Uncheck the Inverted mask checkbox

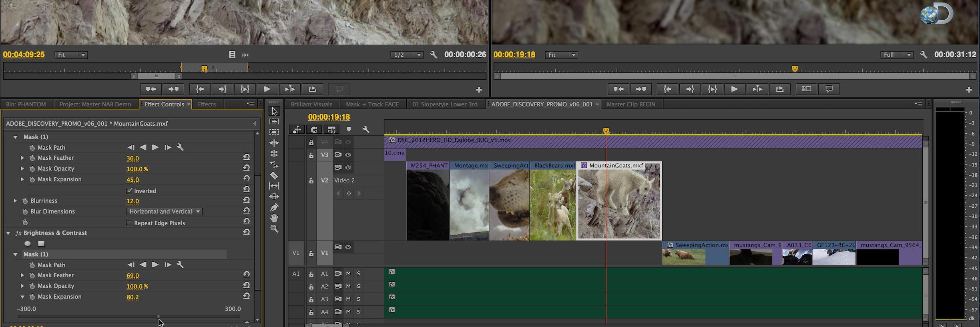(x=129, y=191)
